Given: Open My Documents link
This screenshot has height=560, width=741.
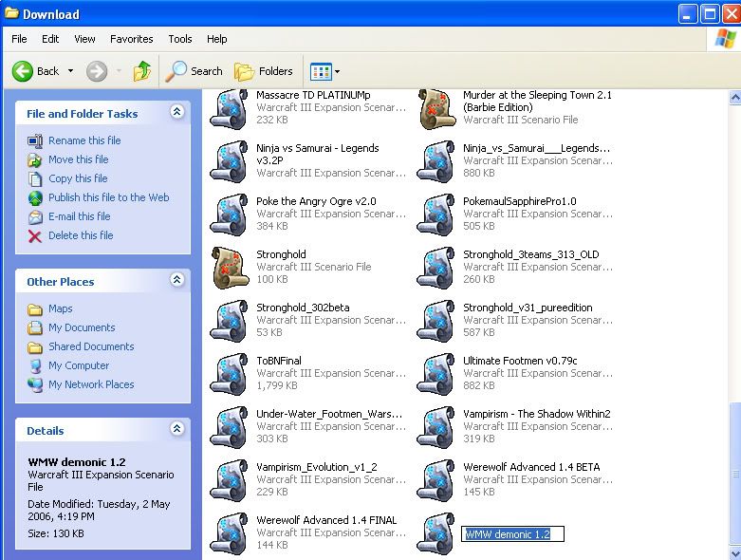Looking at the screenshot, I should [82, 327].
